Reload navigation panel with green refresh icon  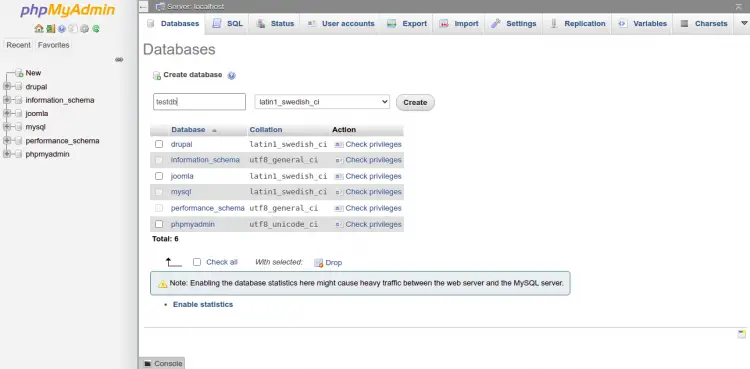(96, 29)
